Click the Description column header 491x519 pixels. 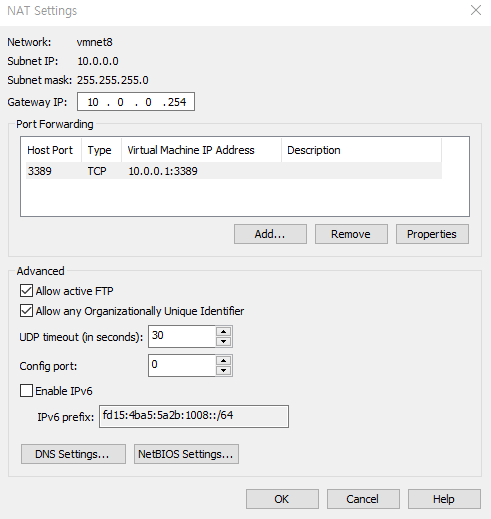pyautogui.click(x=361, y=150)
